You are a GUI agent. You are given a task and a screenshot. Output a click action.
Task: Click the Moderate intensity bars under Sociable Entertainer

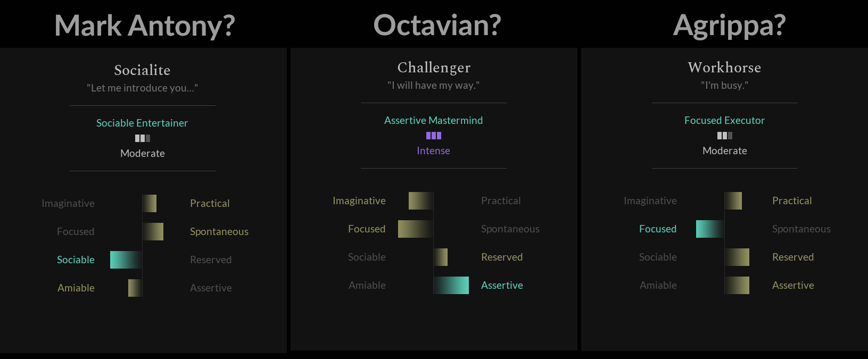[143, 138]
